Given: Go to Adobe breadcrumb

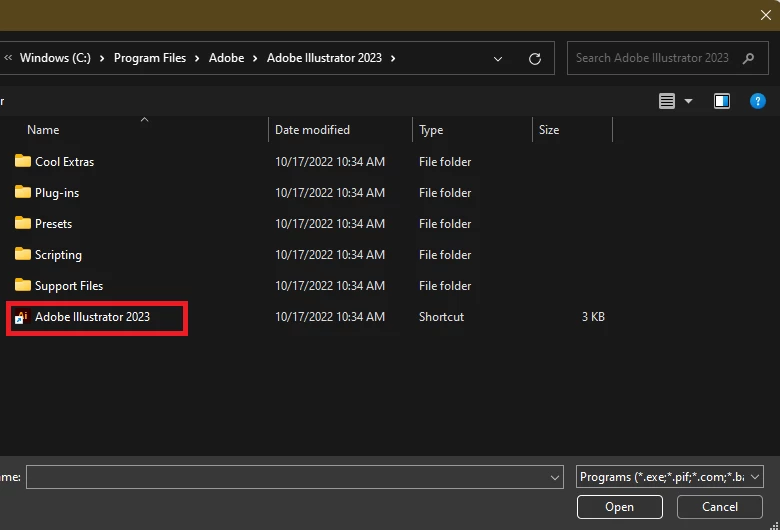Looking at the screenshot, I should [226, 58].
